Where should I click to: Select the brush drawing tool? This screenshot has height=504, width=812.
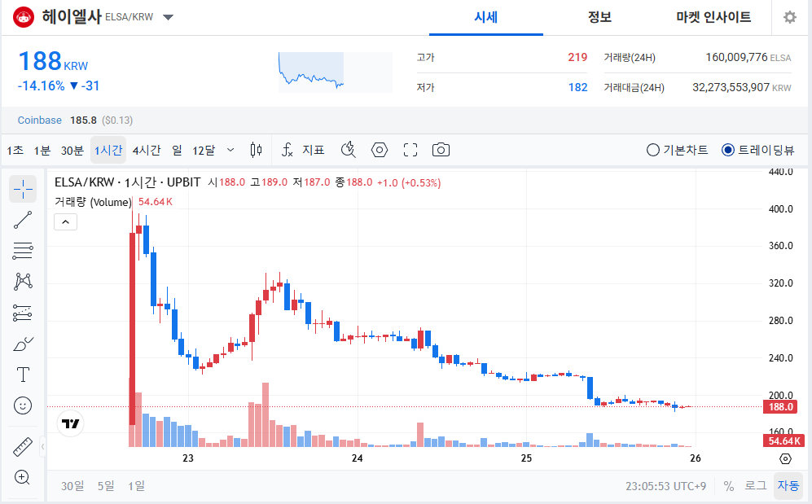click(23, 344)
